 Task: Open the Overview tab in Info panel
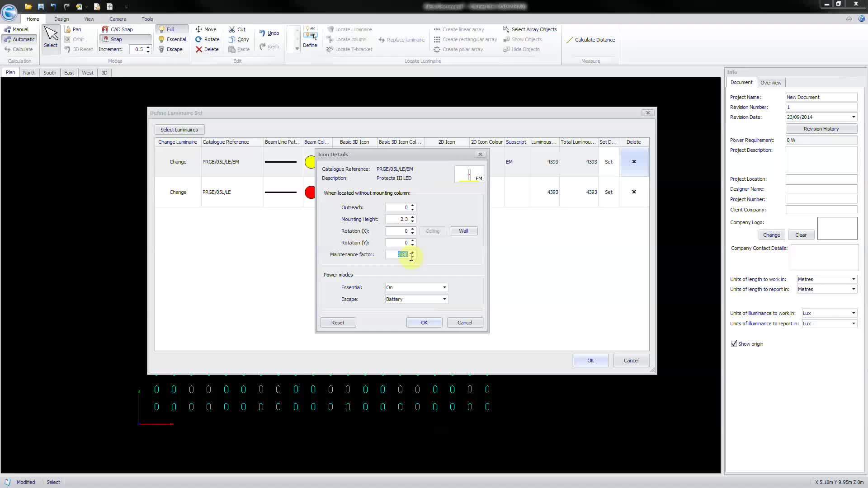pyautogui.click(x=770, y=83)
